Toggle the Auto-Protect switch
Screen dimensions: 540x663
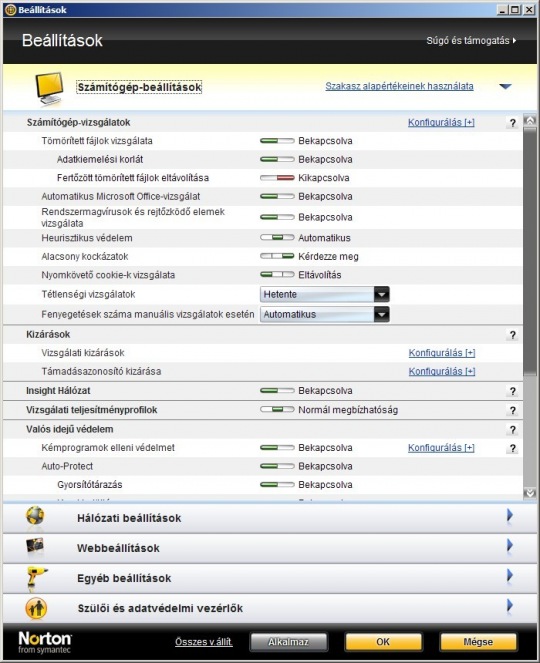[277, 466]
